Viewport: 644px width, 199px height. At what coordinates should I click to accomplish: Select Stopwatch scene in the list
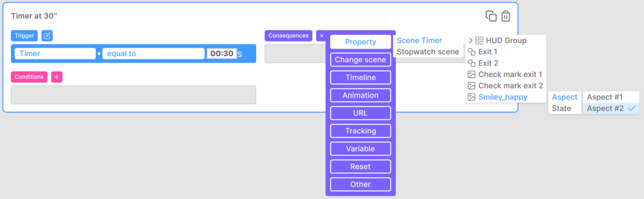click(428, 52)
